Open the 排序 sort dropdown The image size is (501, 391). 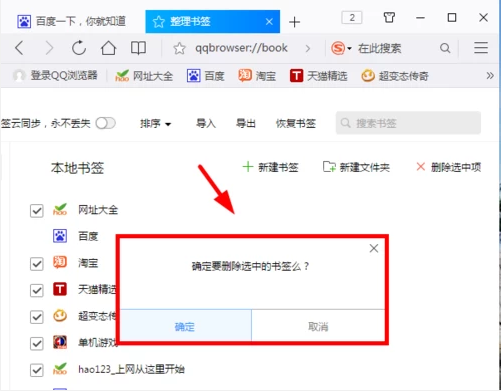tap(155, 123)
